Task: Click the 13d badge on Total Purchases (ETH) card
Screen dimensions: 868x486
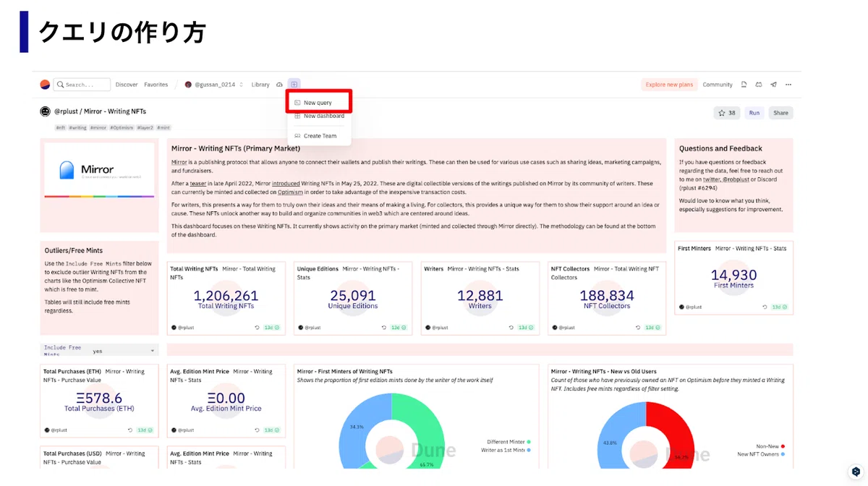Action: pyautogui.click(x=145, y=430)
